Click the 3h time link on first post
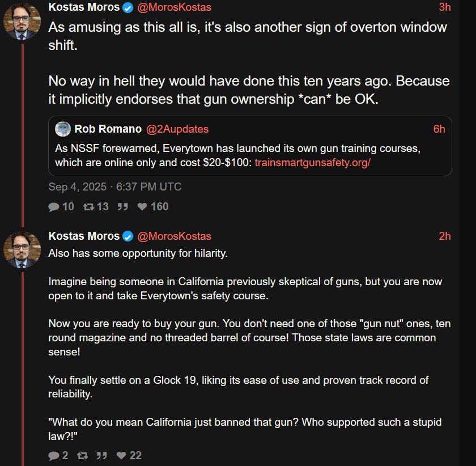Screen dimensions: 476x466 pos(445,7)
